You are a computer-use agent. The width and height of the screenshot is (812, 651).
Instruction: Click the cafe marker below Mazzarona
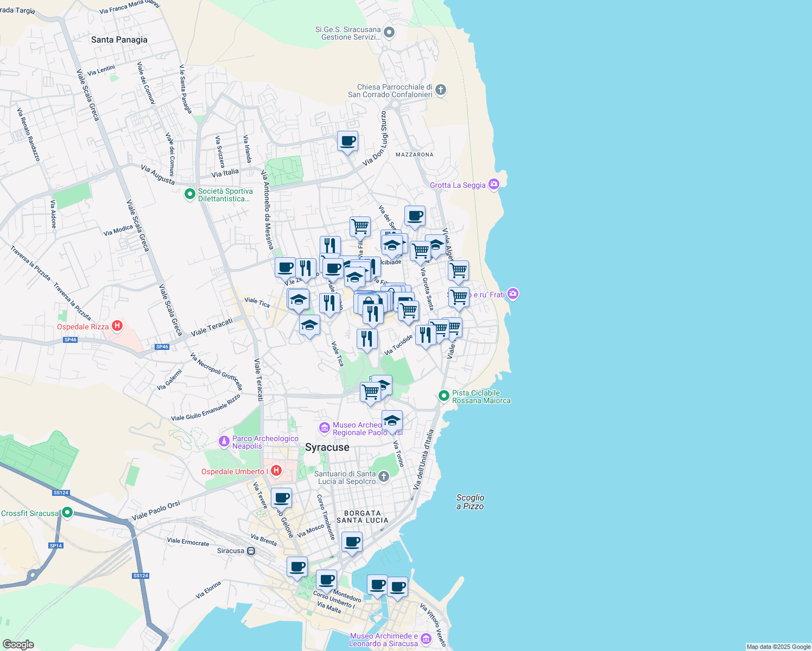pos(415,217)
